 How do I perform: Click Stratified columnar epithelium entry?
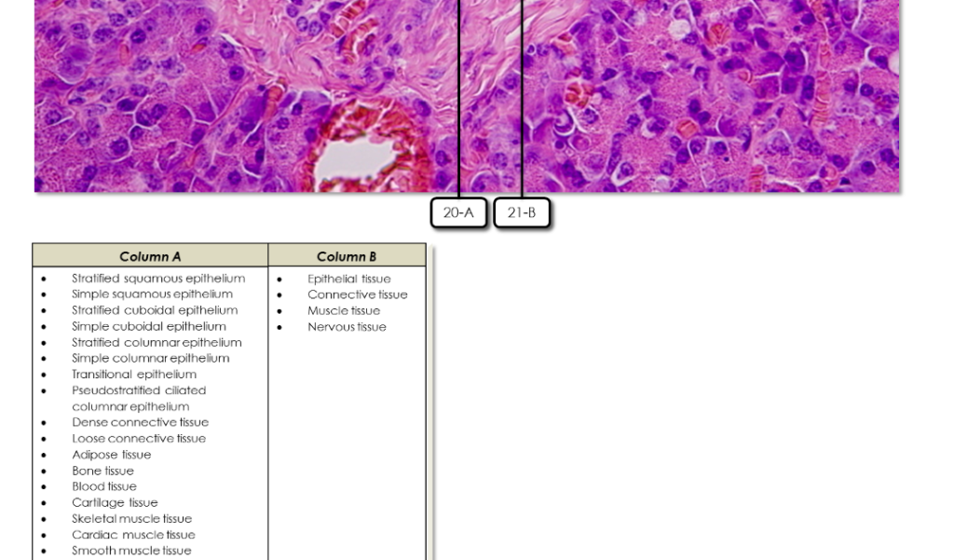click(x=157, y=342)
